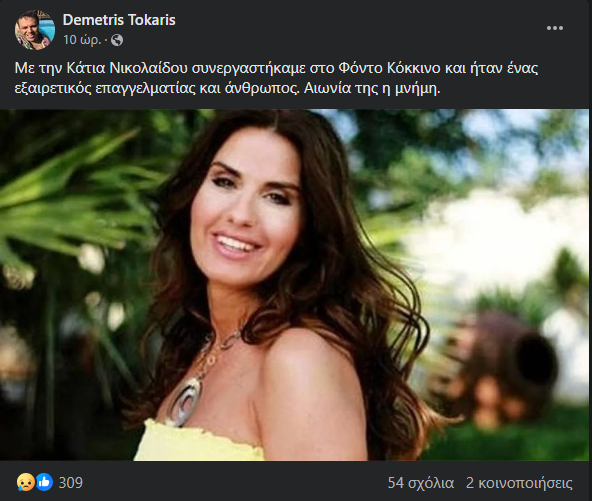
Task: Click the words Φόντο Κόκκινο in post
Action: click(389, 68)
